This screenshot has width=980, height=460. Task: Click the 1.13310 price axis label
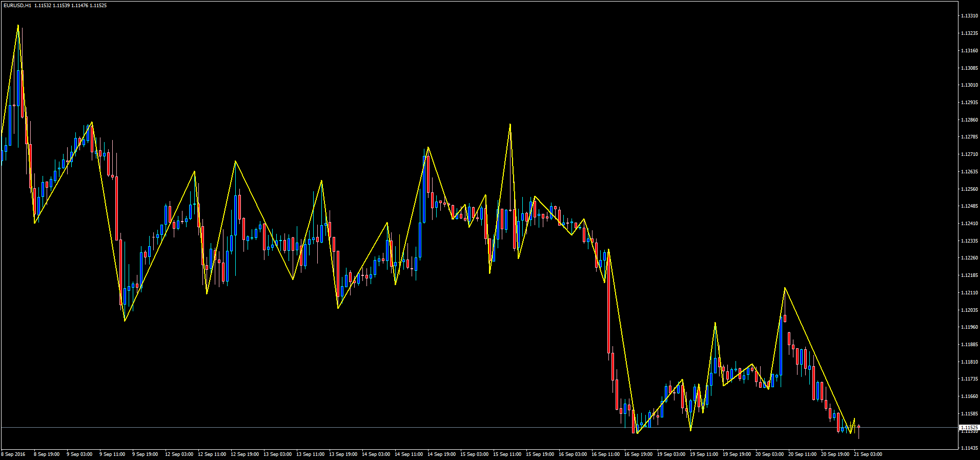click(970, 16)
